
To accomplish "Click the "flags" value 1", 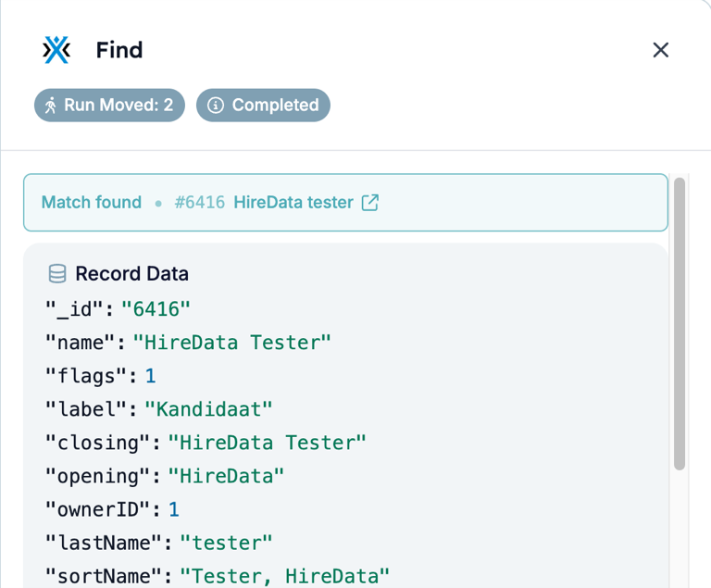I will point(151,376).
